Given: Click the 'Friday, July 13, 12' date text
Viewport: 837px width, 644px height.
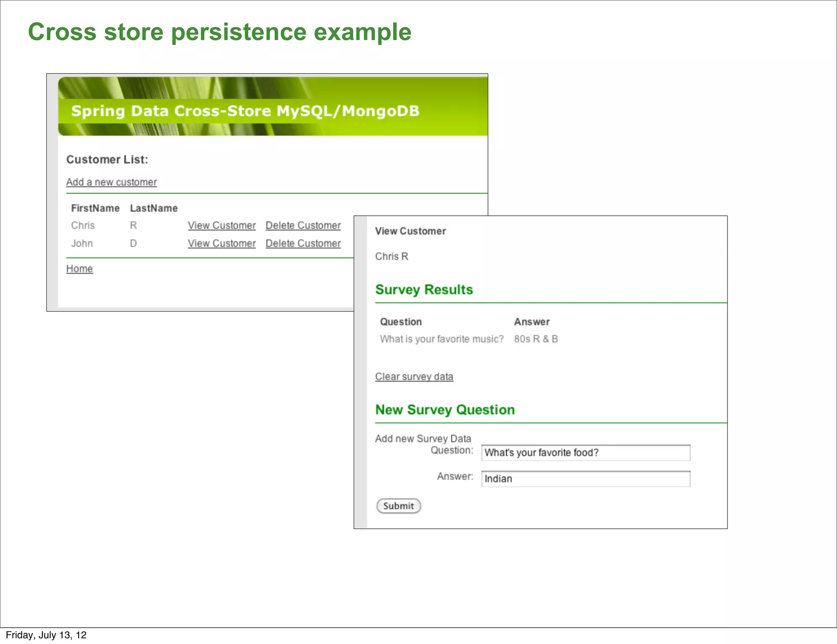Looking at the screenshot, I should 46,635.
